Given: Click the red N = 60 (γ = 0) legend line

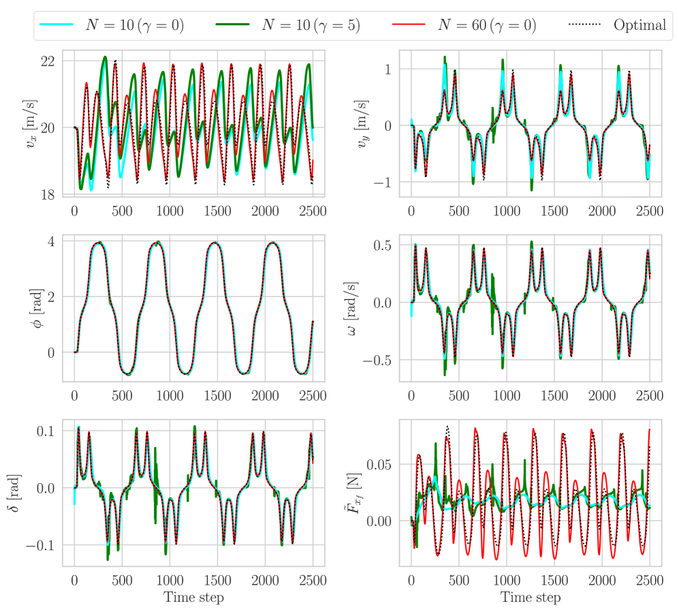Looking at the screenshot, I should tap(409, 25).
